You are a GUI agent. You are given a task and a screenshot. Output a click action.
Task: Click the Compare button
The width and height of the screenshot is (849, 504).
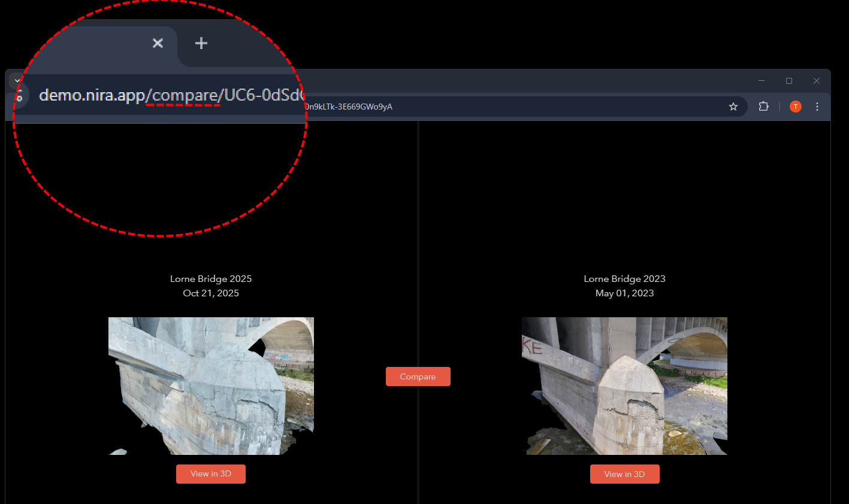[x=418, y=377]
